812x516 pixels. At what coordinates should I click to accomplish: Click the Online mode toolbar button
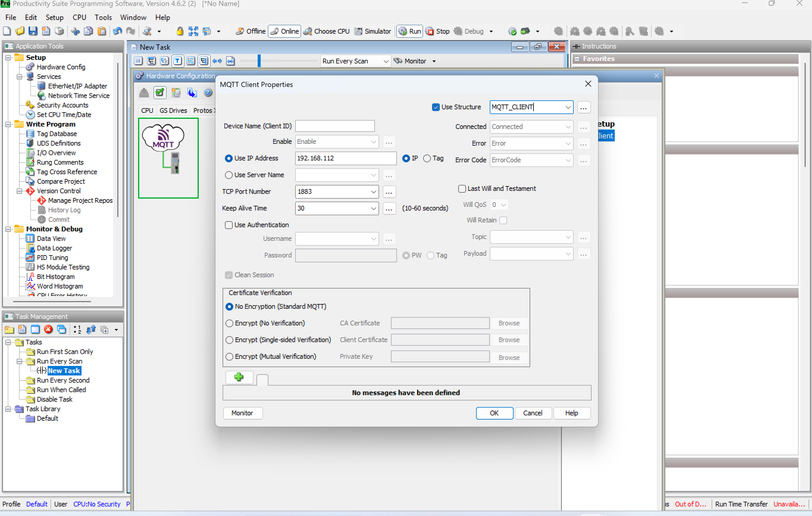tap(285, 31)
